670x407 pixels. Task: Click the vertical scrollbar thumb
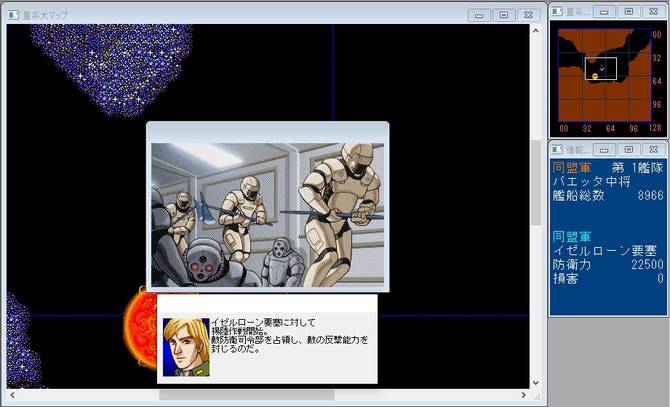[x=535, y=183]
